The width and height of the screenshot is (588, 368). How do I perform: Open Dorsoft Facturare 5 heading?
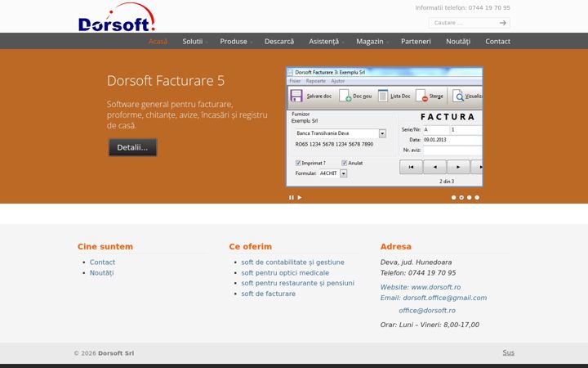click(x=165, y=80)
